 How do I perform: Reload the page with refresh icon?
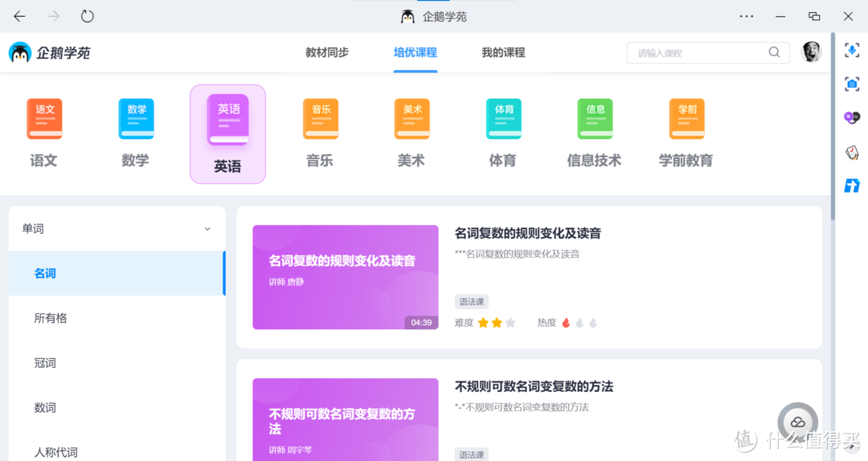[x=88, y=17]
